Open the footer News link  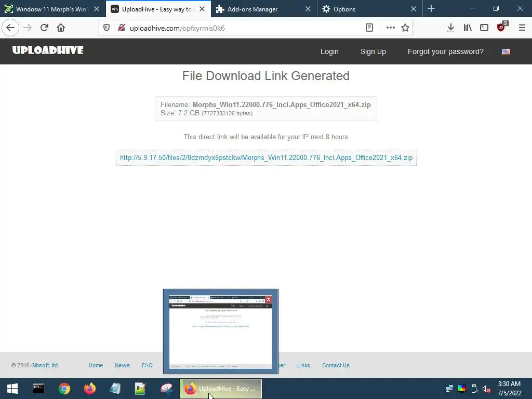[x=122, y=365]
